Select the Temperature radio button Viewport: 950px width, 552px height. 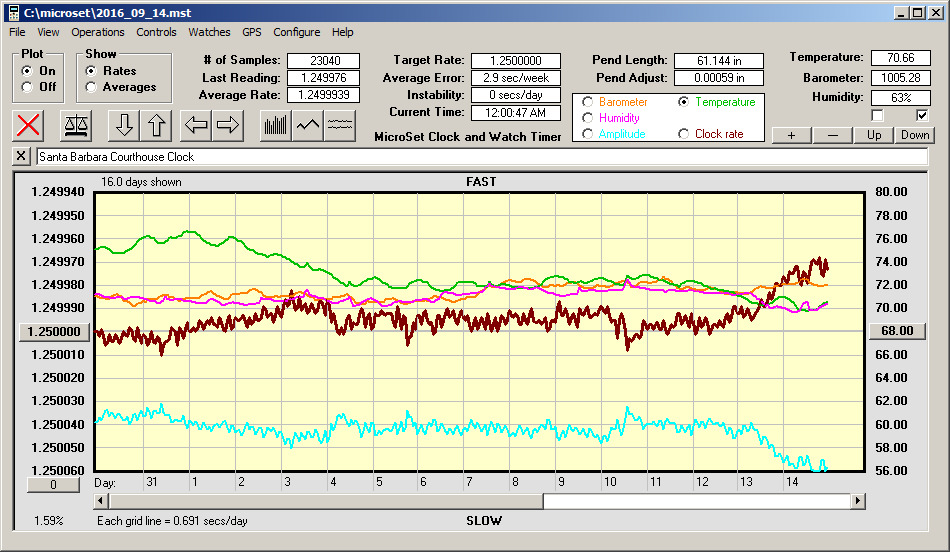683,102
